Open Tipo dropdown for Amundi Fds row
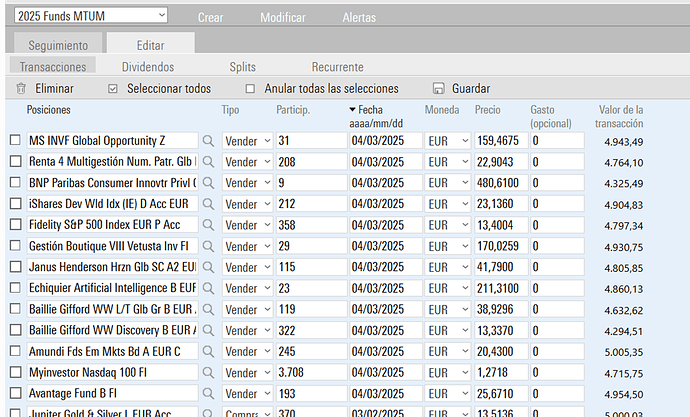 [247, 351]
